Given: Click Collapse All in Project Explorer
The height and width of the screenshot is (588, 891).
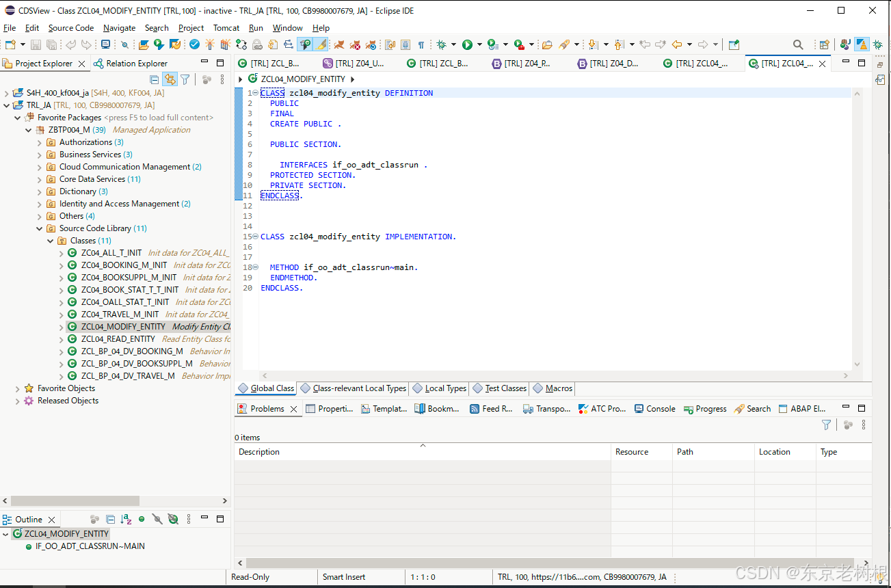Looking at the screenshot, I should pos(155,80).
